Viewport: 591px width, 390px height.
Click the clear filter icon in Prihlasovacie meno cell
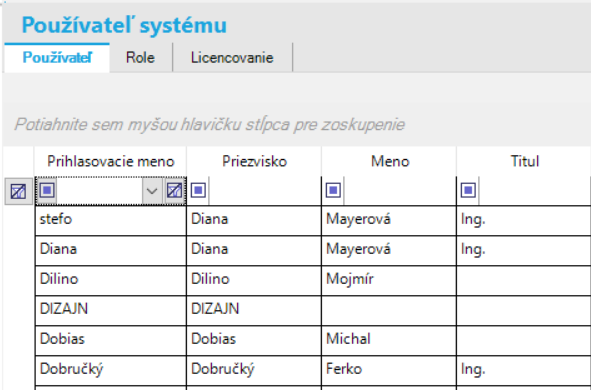click(x=174, y=191)
